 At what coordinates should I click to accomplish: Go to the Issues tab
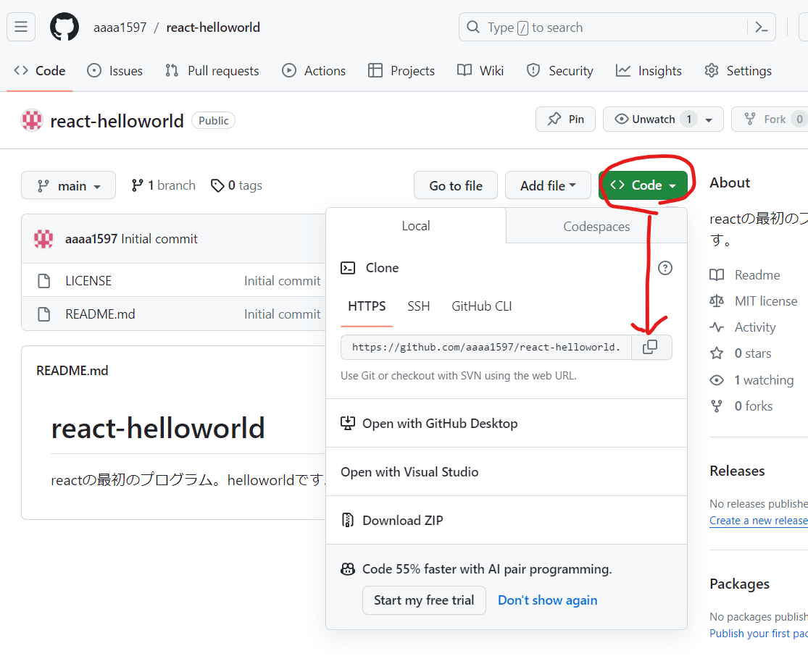click(x=115, y=70)
